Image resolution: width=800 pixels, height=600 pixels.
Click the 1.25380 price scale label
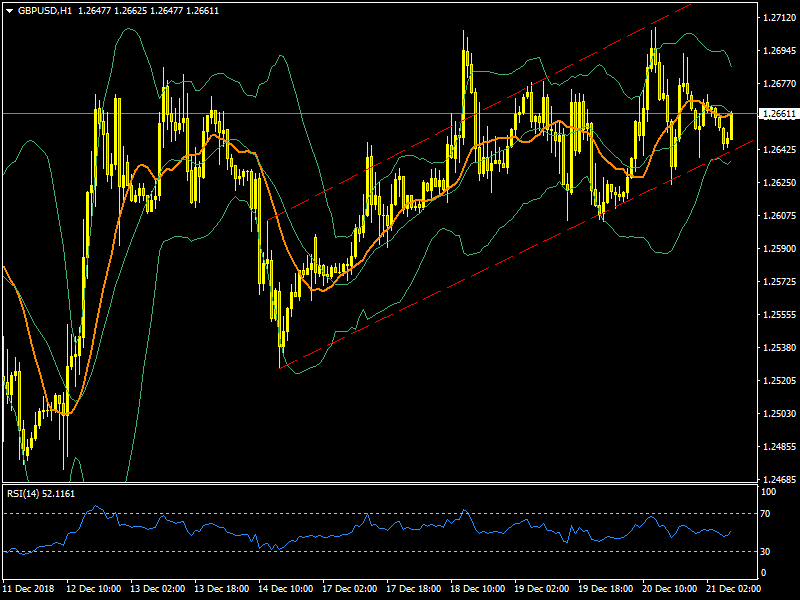click(777, 348)
